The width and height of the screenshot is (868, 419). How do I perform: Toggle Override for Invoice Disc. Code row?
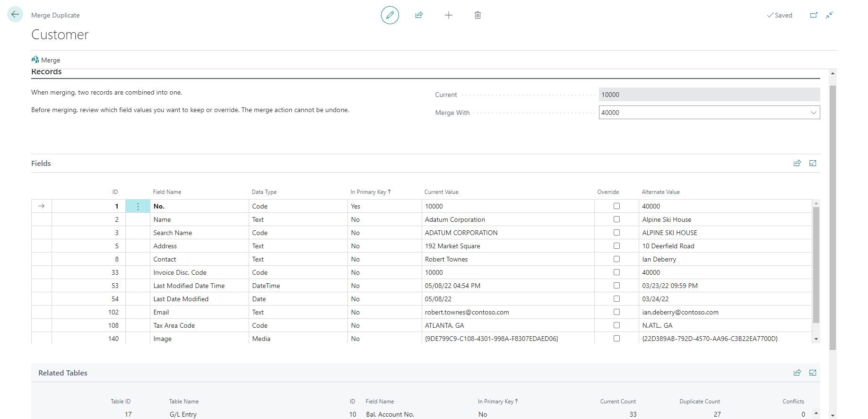pos(616,272)
